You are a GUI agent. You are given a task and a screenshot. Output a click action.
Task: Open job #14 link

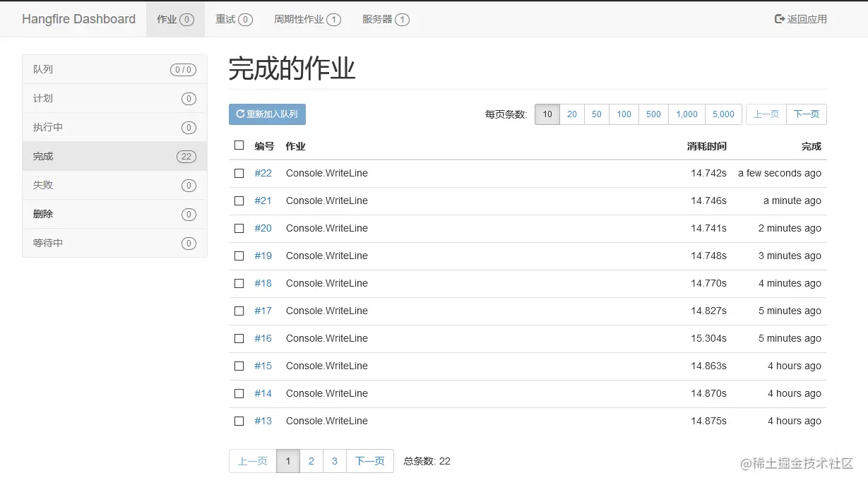point(263,393)
